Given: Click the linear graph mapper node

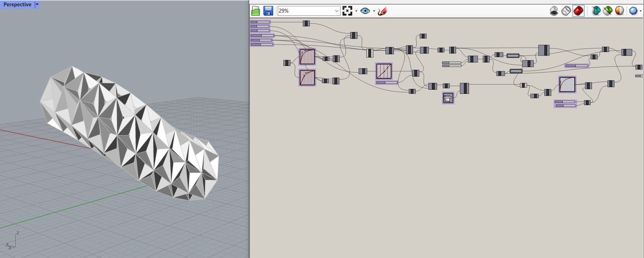Looking at the screenshot, I should (384, 71).
